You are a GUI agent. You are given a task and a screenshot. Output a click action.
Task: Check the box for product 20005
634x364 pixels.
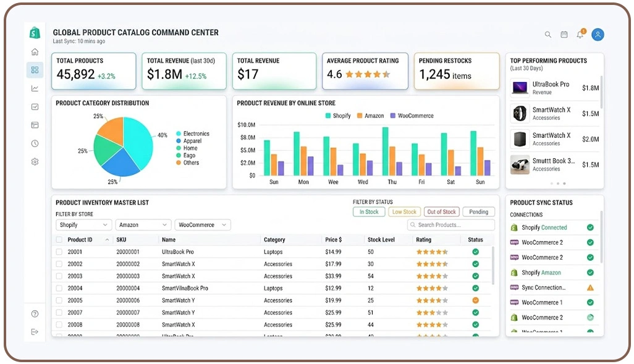click(59, 300)
